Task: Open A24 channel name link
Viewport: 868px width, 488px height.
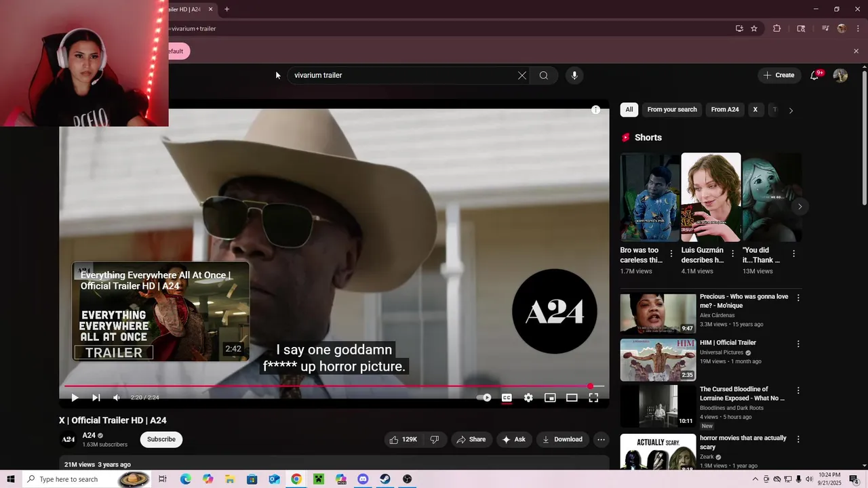Action: [89, 435]
